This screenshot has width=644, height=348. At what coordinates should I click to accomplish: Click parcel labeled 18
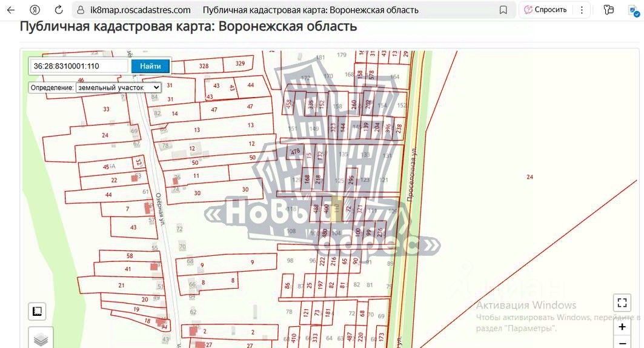[147, 321]
